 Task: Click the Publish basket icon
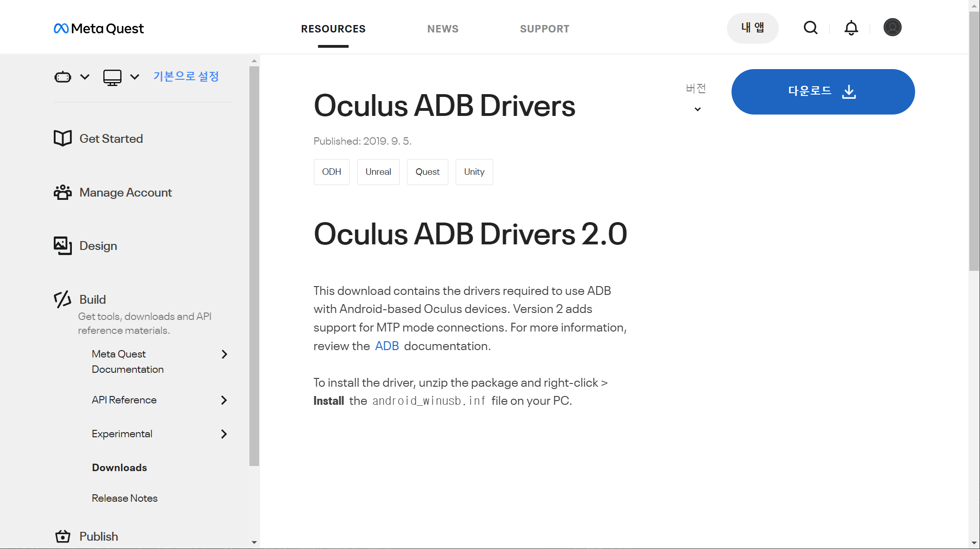63,536
